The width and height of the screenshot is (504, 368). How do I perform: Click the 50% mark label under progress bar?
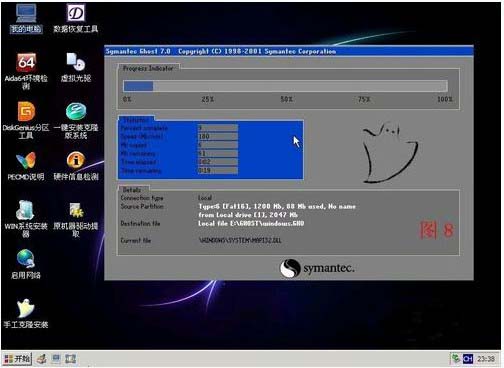coord(286,99)
